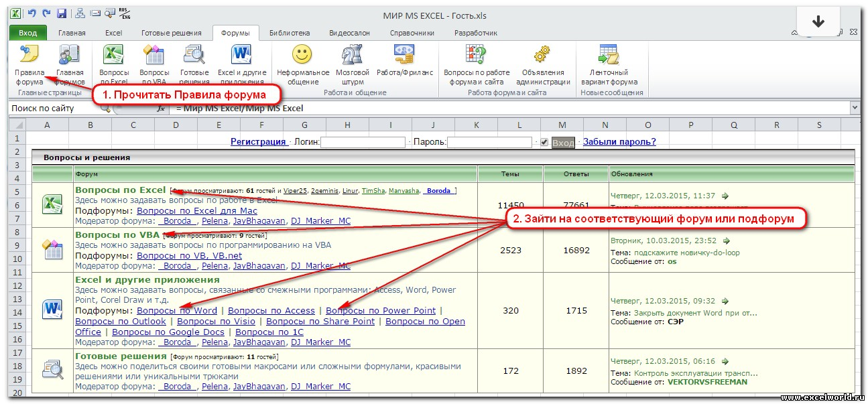Click the RUS/ENG language switch icon
Viewport: 868px width, 404px height.
coord(124,13)
